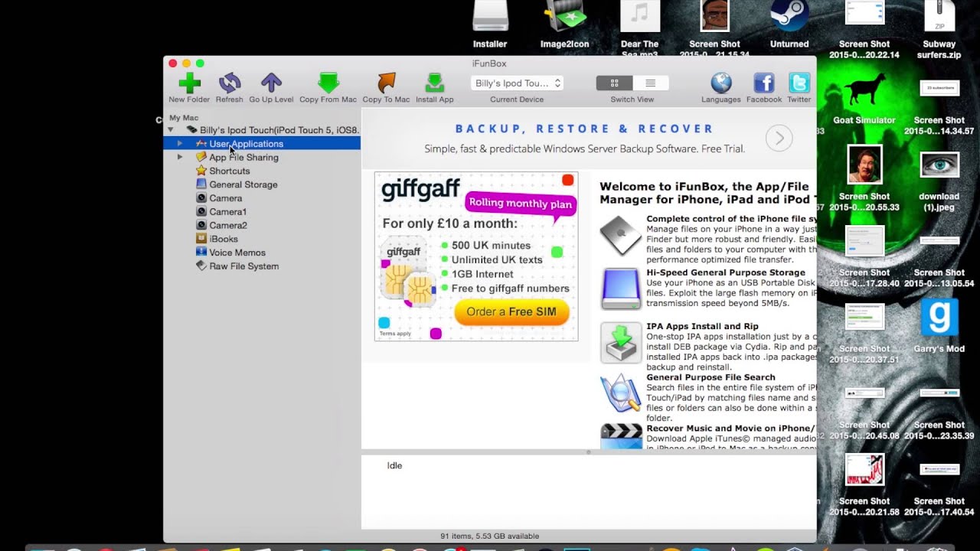Screen dimensions: 980x551
Task: Expand the App File Sharing node
Action: [x=180, y=157]
